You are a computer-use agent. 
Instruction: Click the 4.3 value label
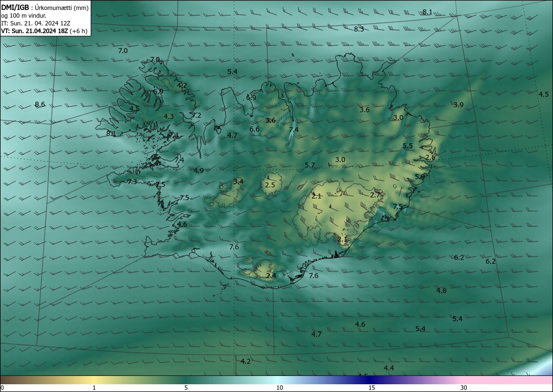169,116
